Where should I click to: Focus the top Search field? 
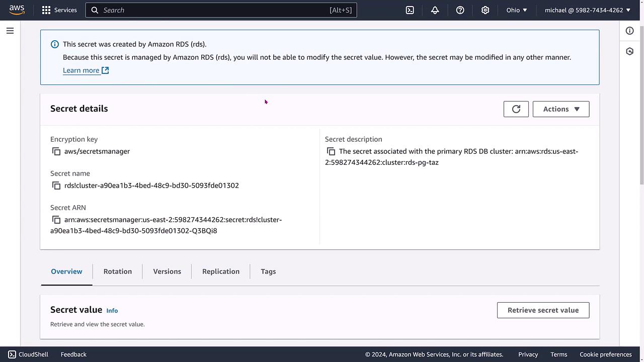coord(221,10)
